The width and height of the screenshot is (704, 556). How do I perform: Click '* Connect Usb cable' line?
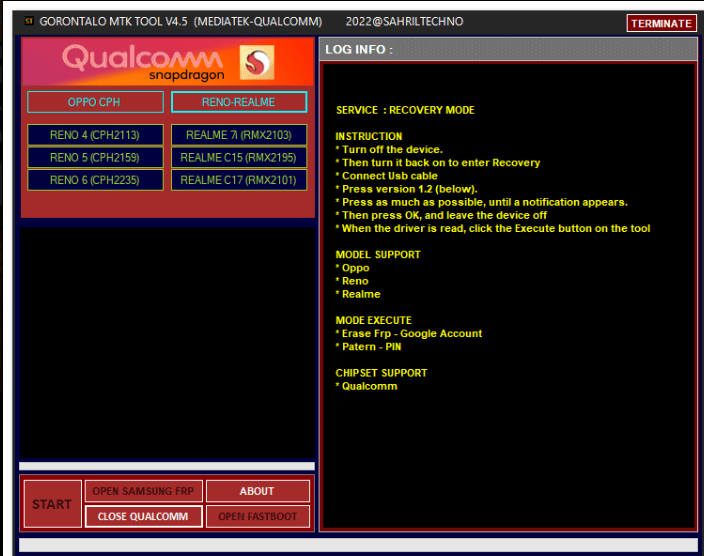tap(386, 176)
